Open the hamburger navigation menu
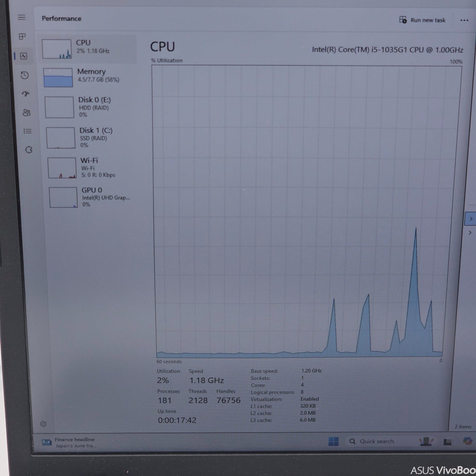This screenshot has height=476, width=476. (x=22, y=17)
